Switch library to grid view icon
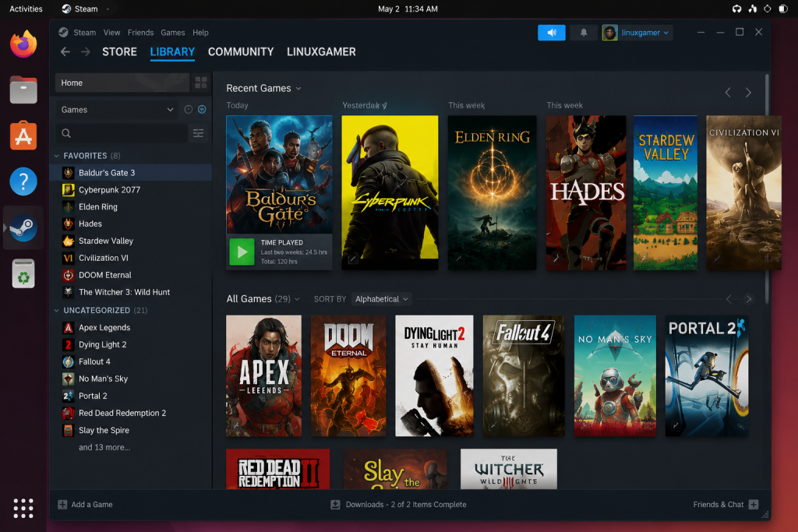This screenshot has height=532, width=798. (201, 83)
